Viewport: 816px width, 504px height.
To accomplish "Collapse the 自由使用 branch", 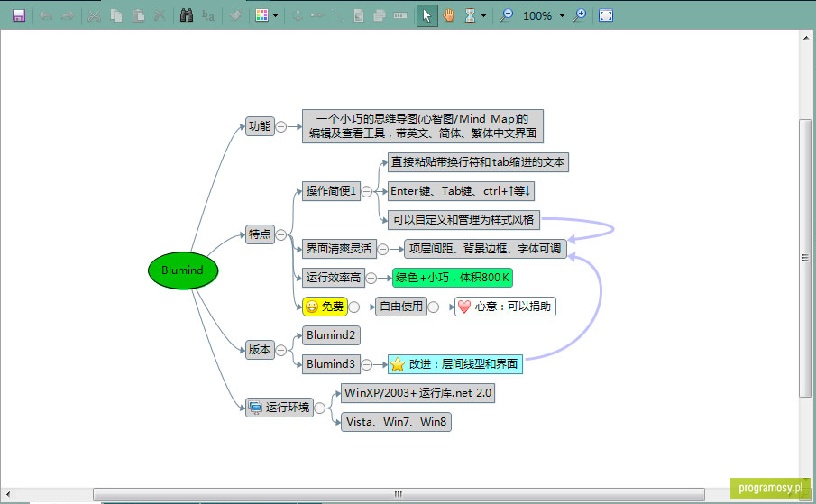I will pos(433,307).
